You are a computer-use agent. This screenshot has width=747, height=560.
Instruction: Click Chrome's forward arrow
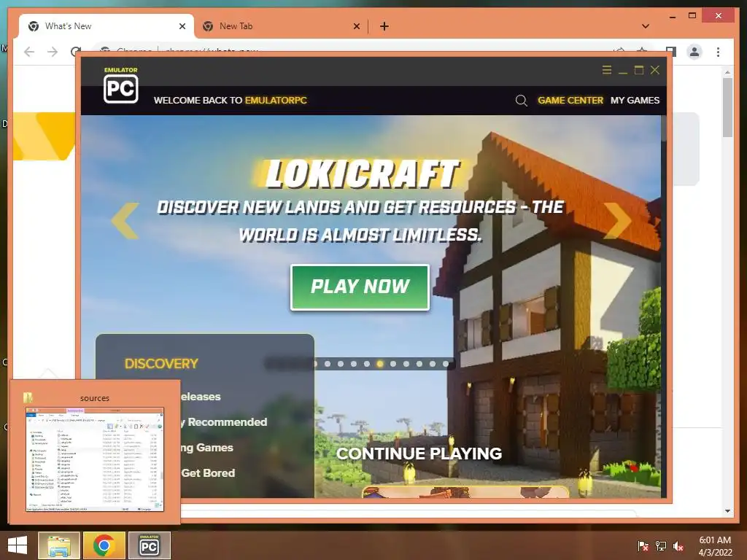53,52
